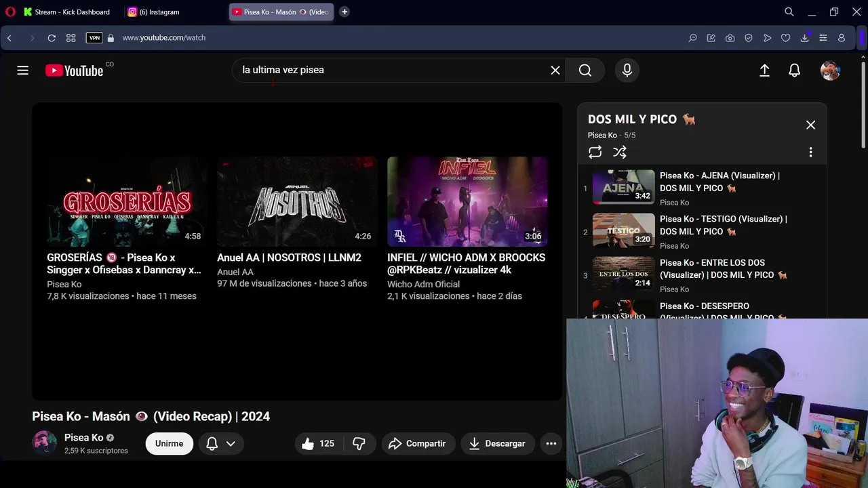Select the Pisea Ko - Masón tab
Image resolution: width=868 pixels, height=488 pixels.
(281, 12)
